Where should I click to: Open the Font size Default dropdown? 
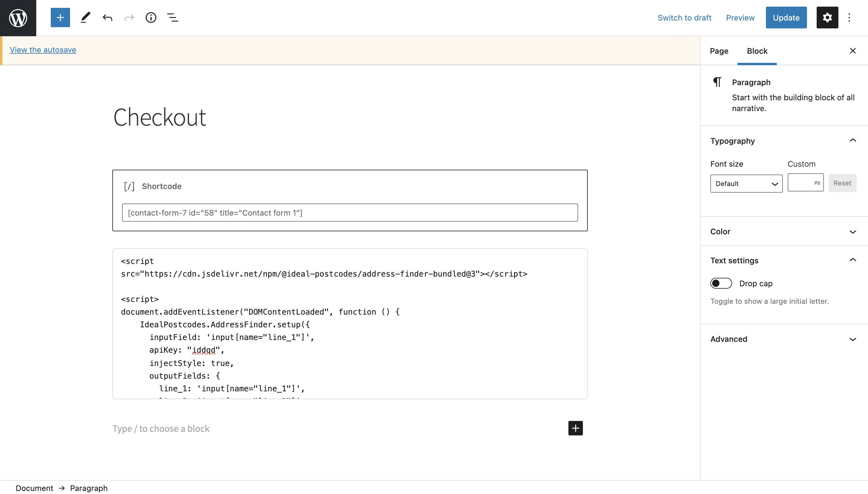point(746,184)
